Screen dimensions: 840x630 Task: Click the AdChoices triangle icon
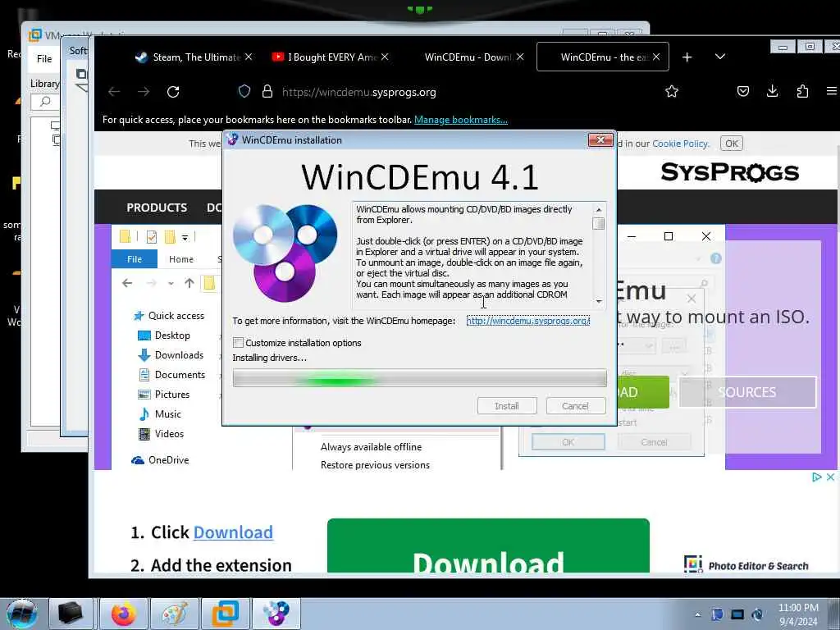point(817,477)
